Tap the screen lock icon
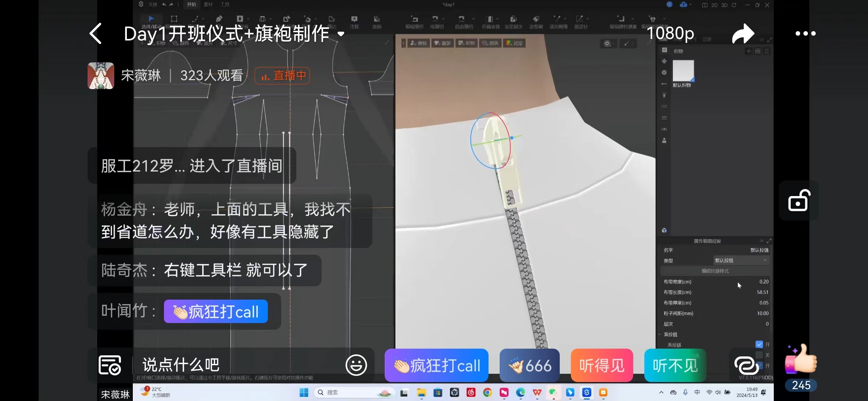 click(x=799, y=200)
